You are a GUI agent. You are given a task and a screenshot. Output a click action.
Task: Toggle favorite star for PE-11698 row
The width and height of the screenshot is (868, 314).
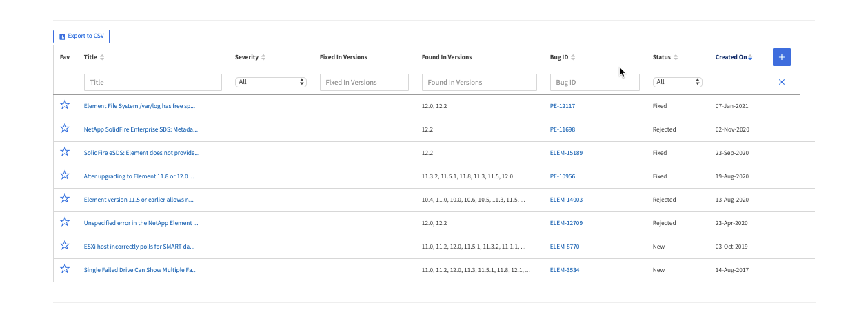(x=65, y=129)
